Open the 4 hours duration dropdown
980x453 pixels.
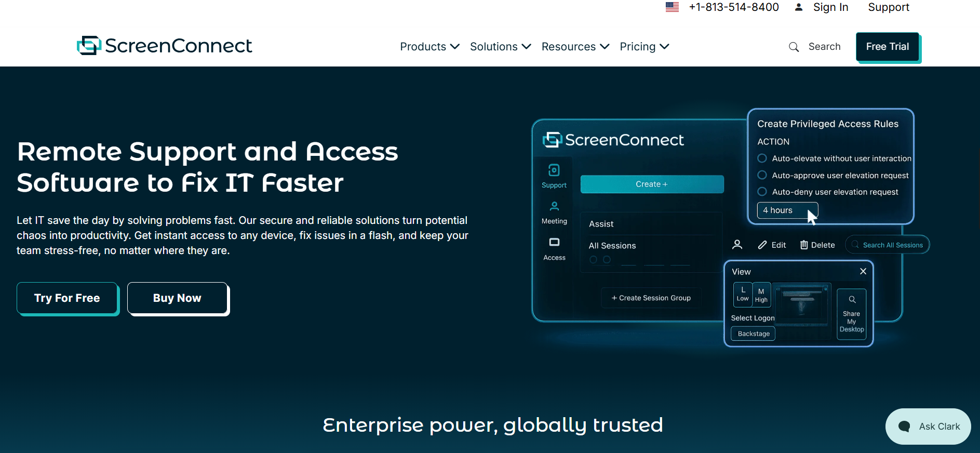787,210
